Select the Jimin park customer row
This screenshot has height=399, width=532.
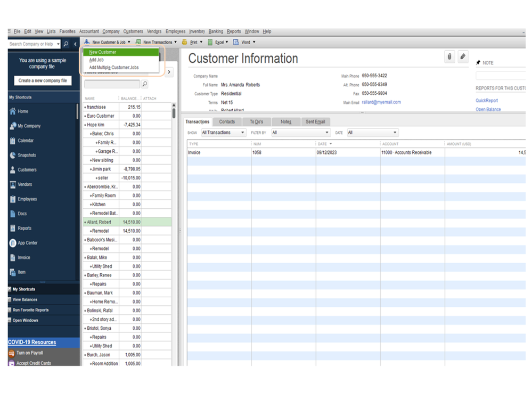click(x=127, y=169)
